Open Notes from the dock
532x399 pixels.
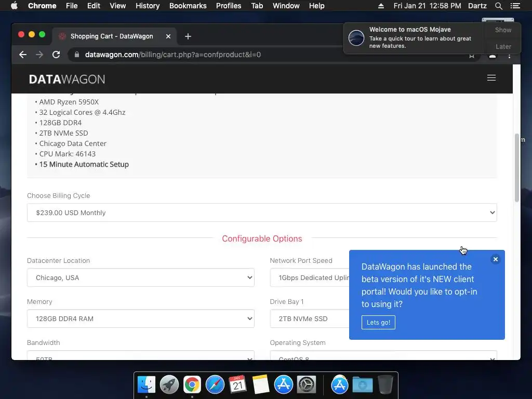261,385
